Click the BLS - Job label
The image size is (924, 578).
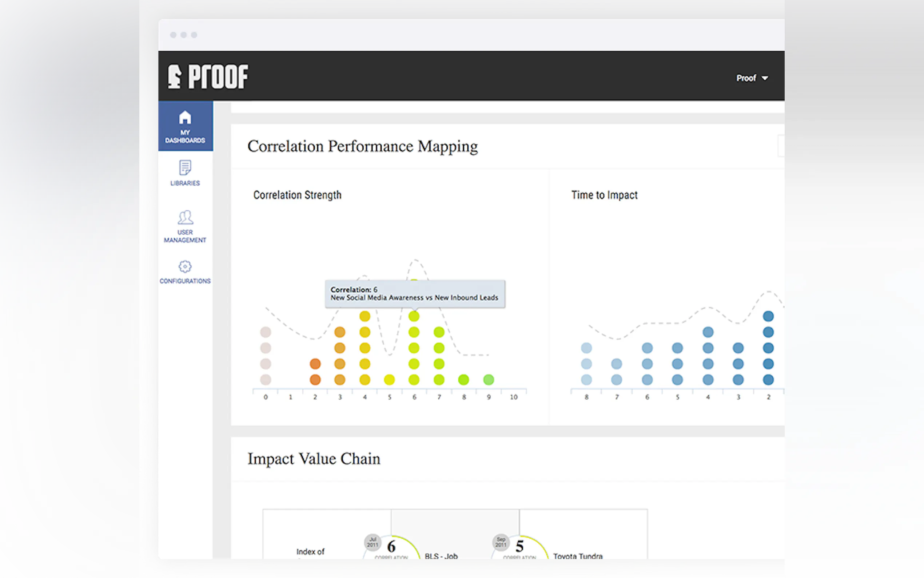coord(441,556)
